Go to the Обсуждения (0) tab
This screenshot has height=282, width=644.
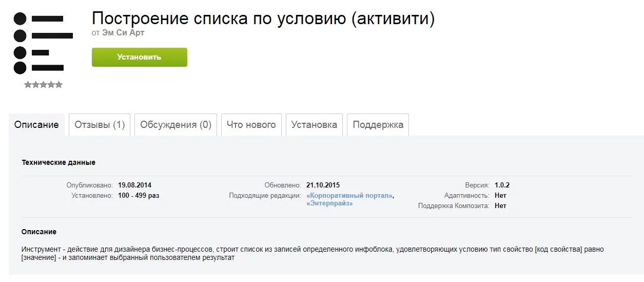coord(175,125)
